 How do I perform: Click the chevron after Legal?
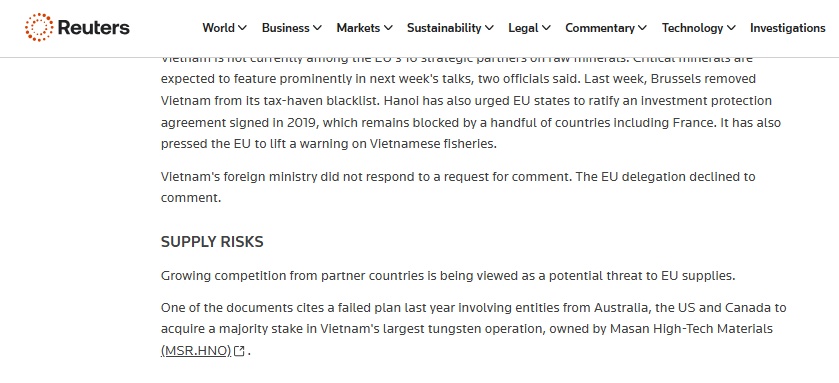pyautogui.click(x=546, y=28)
